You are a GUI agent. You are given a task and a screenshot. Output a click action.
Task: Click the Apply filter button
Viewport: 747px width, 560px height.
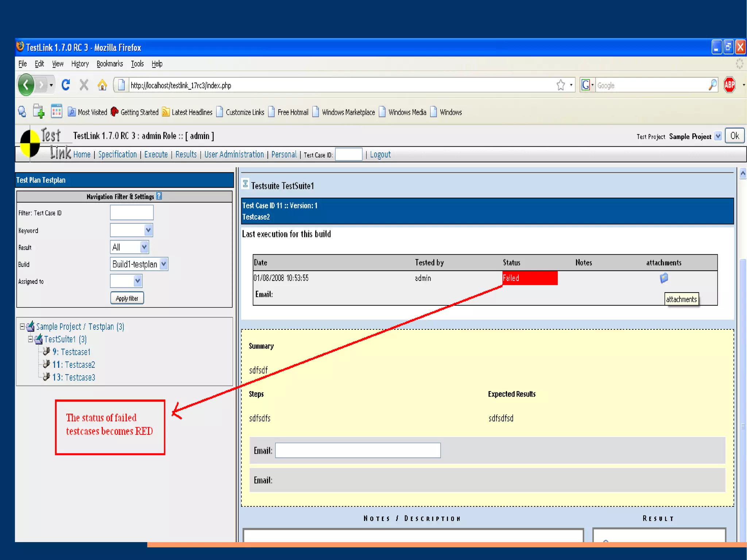coord(127,298)
